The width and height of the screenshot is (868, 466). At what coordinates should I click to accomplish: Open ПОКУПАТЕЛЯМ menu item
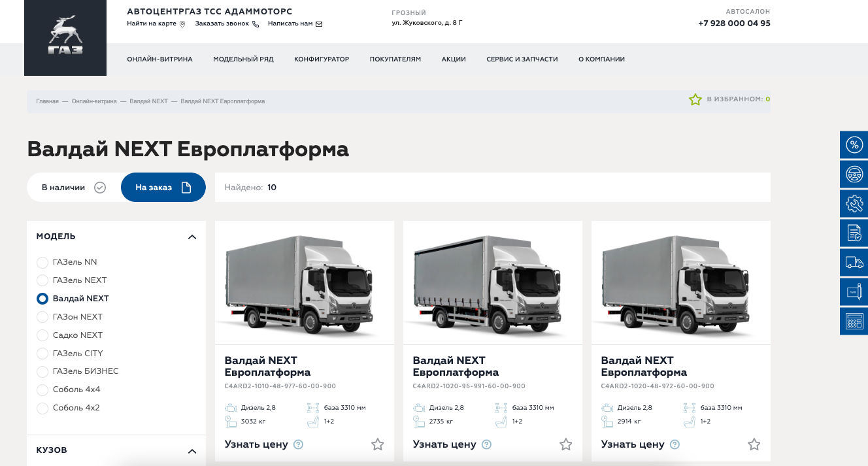[395, 59]
